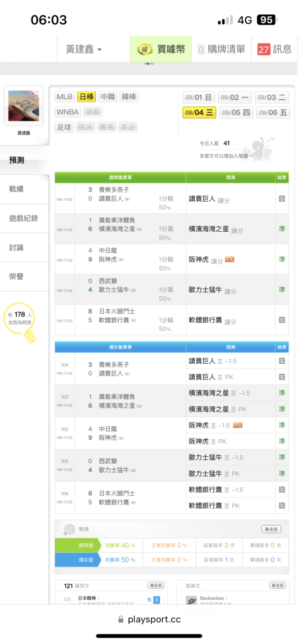Open the target 戰績 record icon
This screenshot has height=644, width=298.
click(x=69, y=529)
